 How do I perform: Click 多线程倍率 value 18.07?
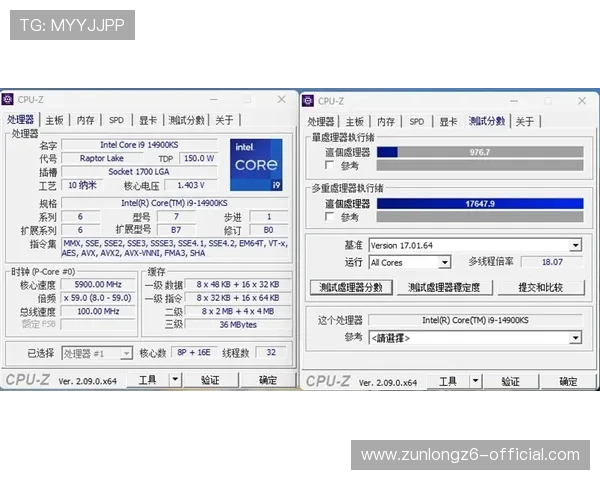tap(552, 262)
